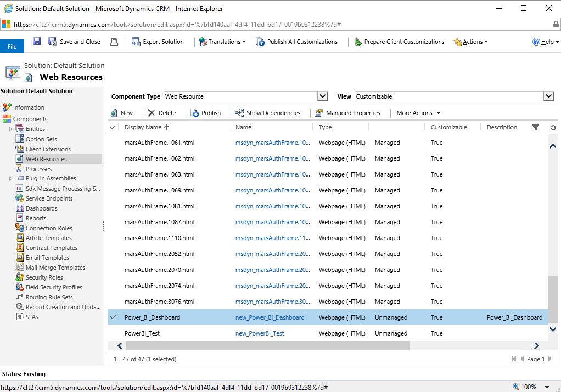
Task: Click Export Solution toolbar button
Action: pyautogui.click(x=158, y=42)
